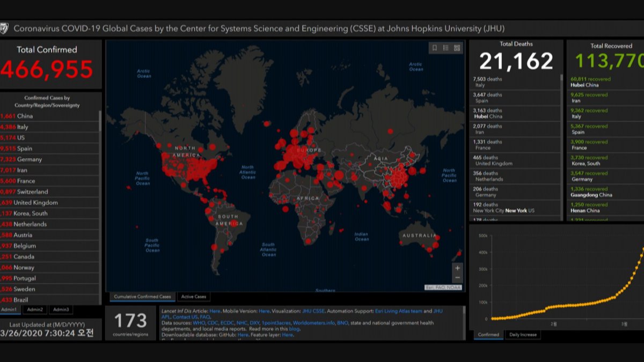Select the 2,077 deaths Iran entry
Screen dimensions: 644x362
pos(515,129)
